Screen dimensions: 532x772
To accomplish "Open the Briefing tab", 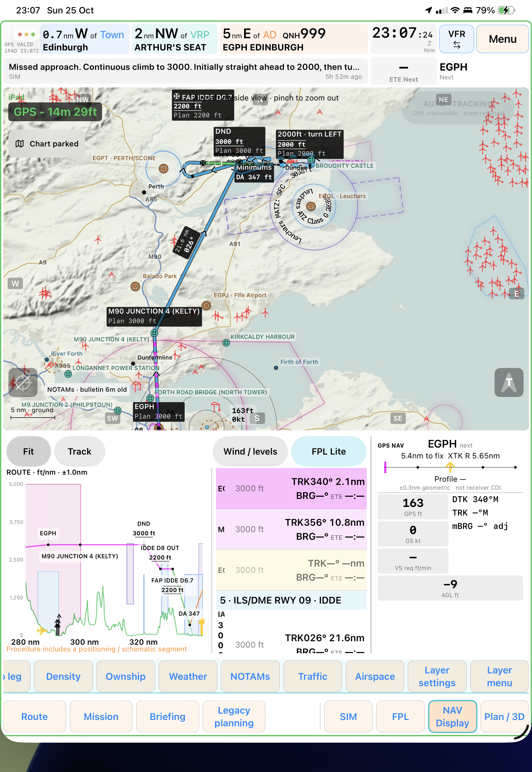I will click(x=167, y=716).
